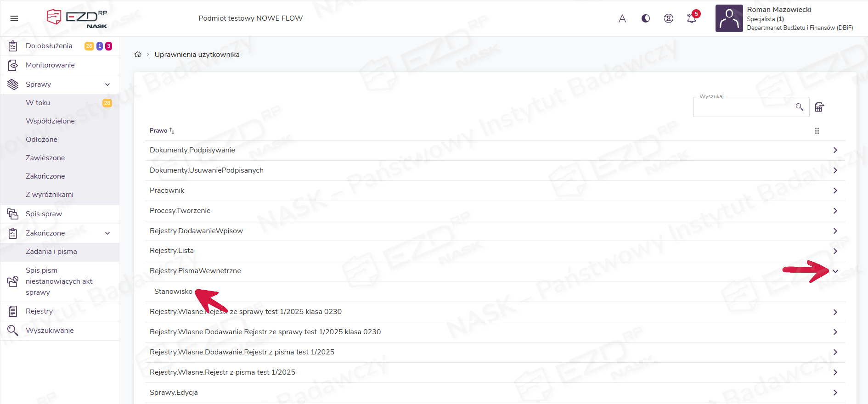Go to Zadania i pisma
The width and height of the screenshot is (868, 404).
51,252
